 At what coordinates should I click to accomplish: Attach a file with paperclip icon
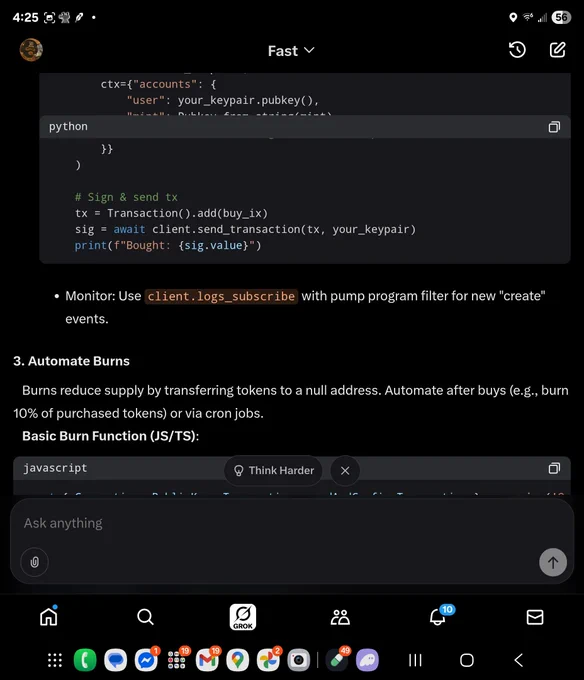click(35, 562)
